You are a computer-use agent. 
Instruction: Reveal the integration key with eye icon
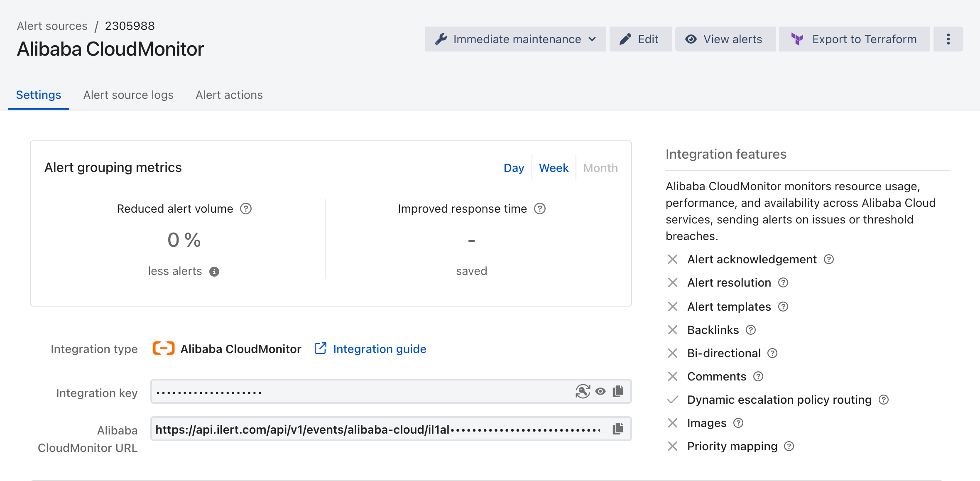click(x=600, y=391)
